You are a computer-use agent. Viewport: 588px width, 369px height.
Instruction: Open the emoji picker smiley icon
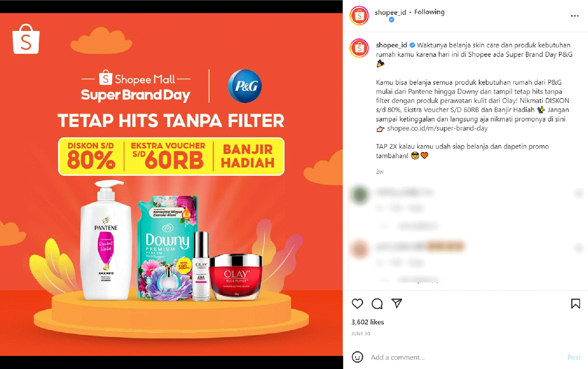click(357, 357)
